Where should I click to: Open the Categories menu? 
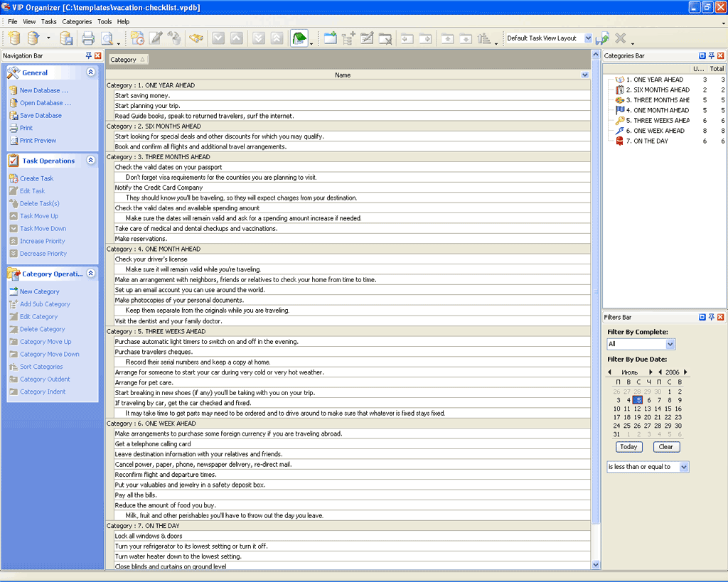pos(77,22)
